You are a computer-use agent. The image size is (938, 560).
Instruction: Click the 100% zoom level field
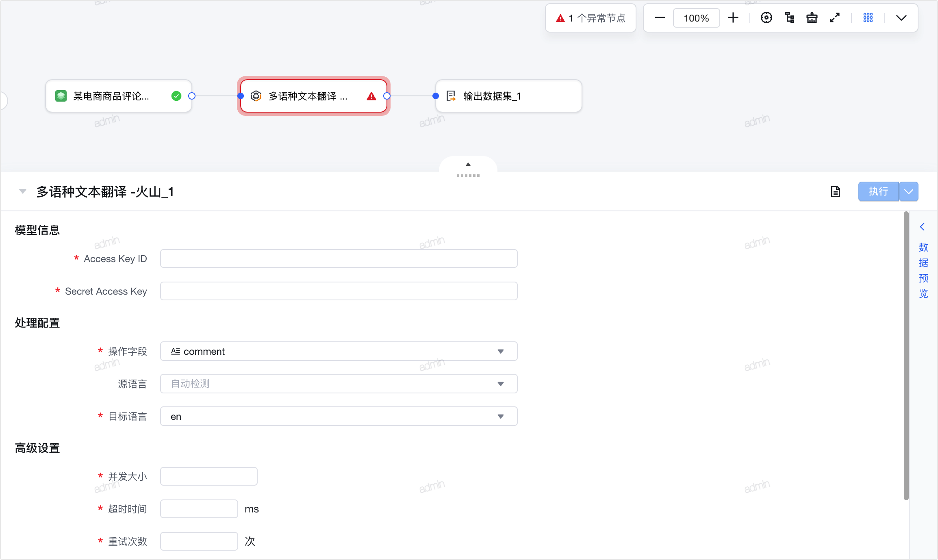point(696,18)
